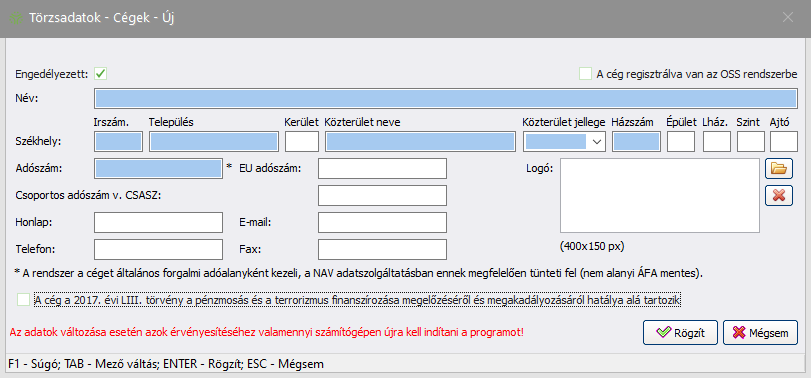Click the Kerület input field
Viewport: 811px width, 378px height.
pos(302,141)
